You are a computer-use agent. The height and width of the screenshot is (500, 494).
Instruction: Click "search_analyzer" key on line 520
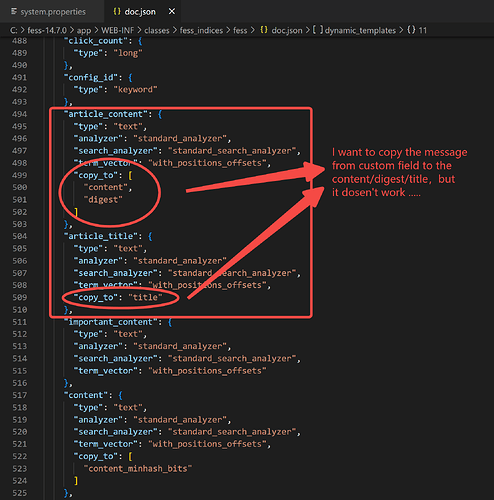point(116,432)
